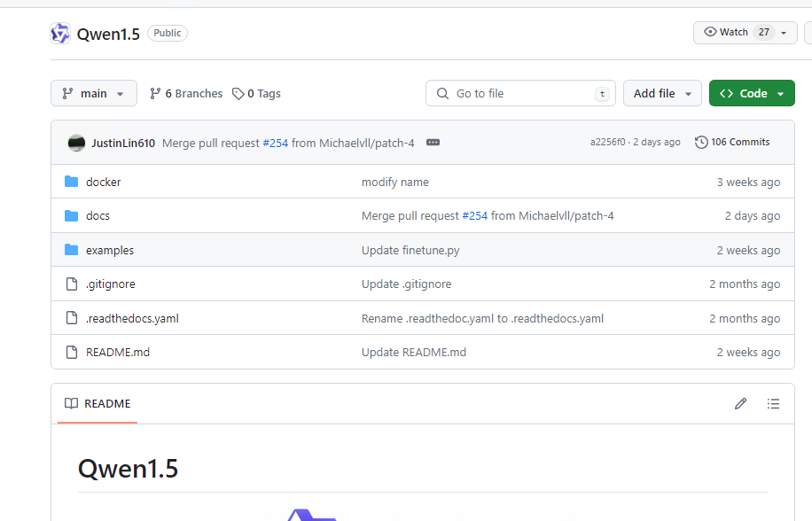Open the examples folder
Screen dimensions: 812x521
pyautogui.click(x=110, y=251)
